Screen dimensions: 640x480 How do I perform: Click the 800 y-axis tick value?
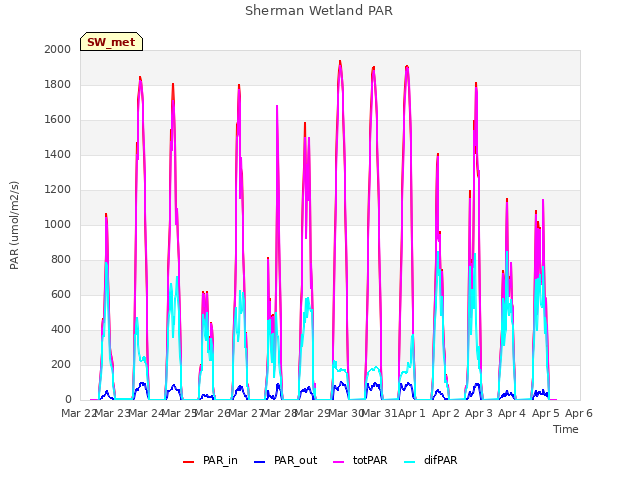tap(61, 260)
